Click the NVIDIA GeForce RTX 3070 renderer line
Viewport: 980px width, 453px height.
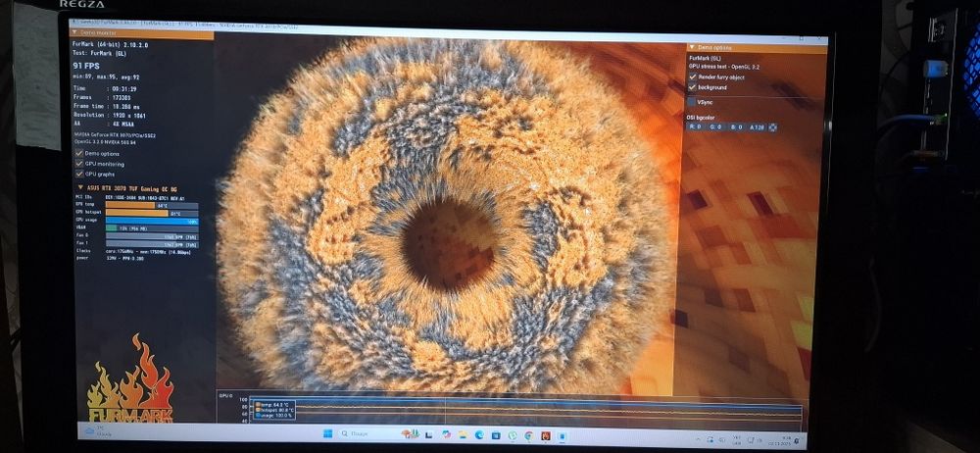[115, 135]
